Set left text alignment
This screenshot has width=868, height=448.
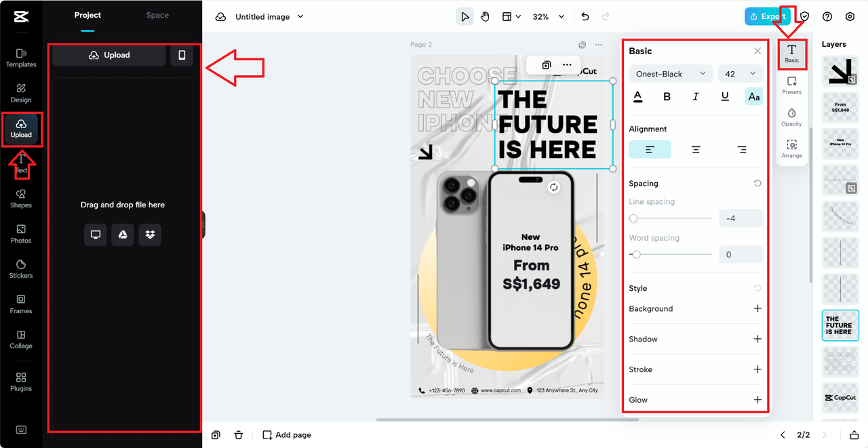click(x=650, y=150)
